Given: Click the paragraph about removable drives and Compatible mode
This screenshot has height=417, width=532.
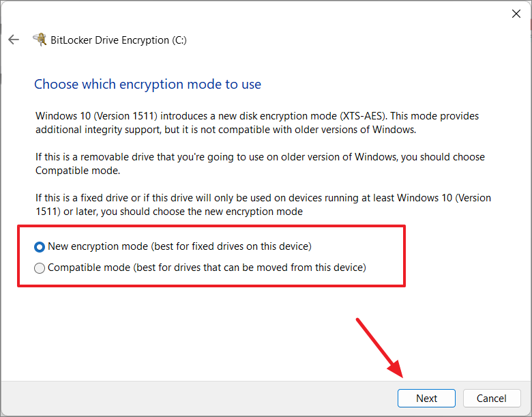Looking at the screenshot, I should pos(260,164).
